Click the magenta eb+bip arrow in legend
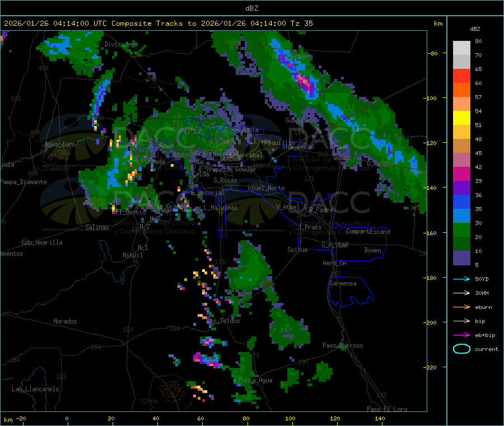 [x=461, y=335]
